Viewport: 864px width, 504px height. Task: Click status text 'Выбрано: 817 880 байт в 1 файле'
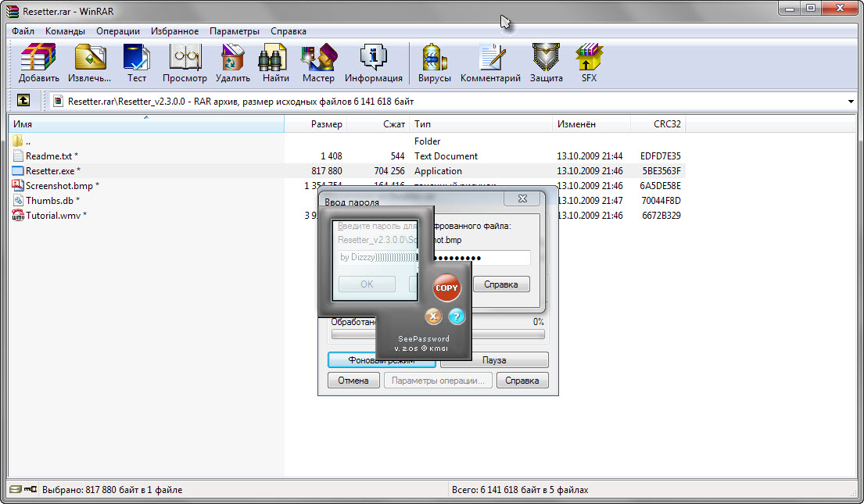tap(112, 490)
